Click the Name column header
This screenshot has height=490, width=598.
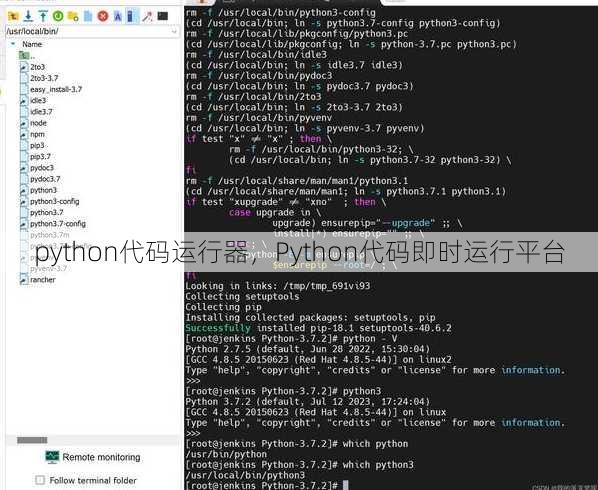click(32, 44)
